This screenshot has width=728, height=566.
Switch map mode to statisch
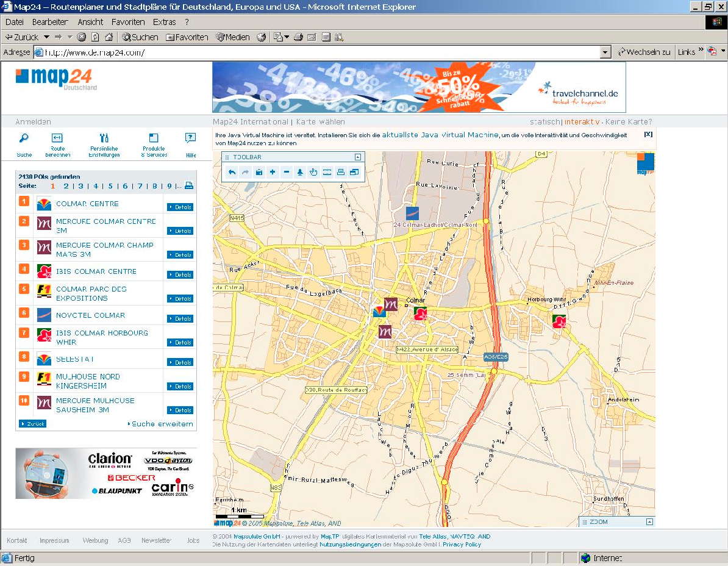(544, 122)
